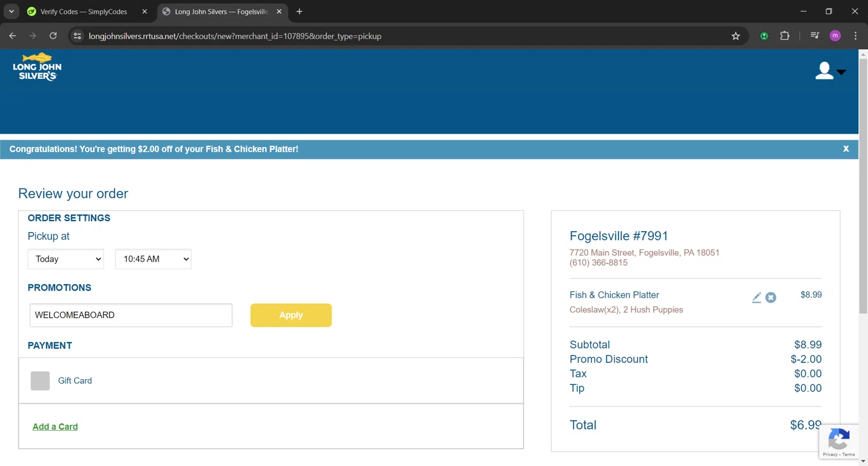Dismiss the congratulations promo banner
Viewport: 868px width, 466px height.
pos(846,149)
